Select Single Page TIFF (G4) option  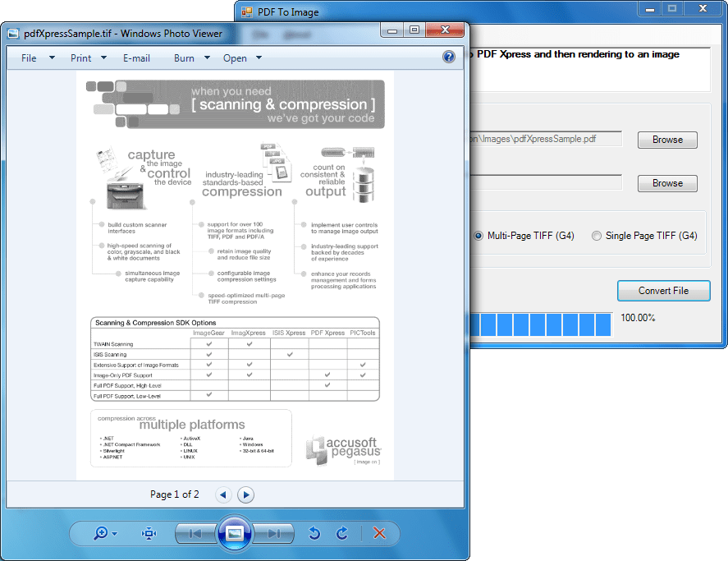click(x=644, y=236)
